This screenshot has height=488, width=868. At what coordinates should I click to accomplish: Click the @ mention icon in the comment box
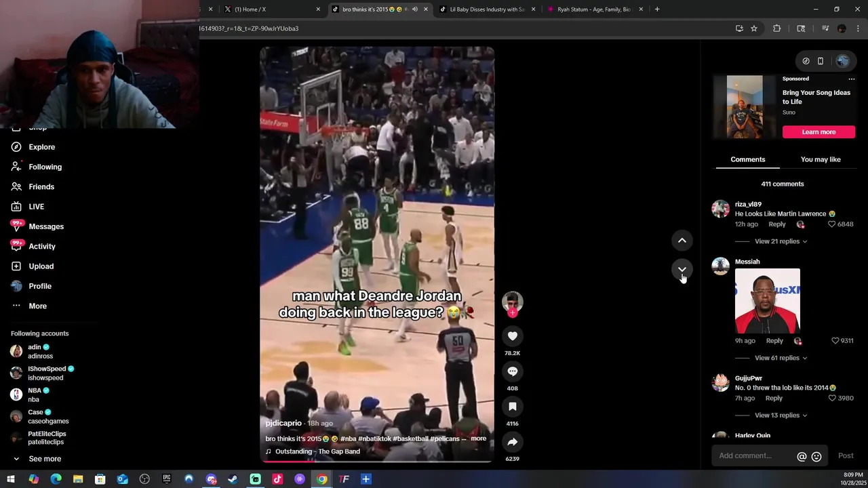[802, 457]
